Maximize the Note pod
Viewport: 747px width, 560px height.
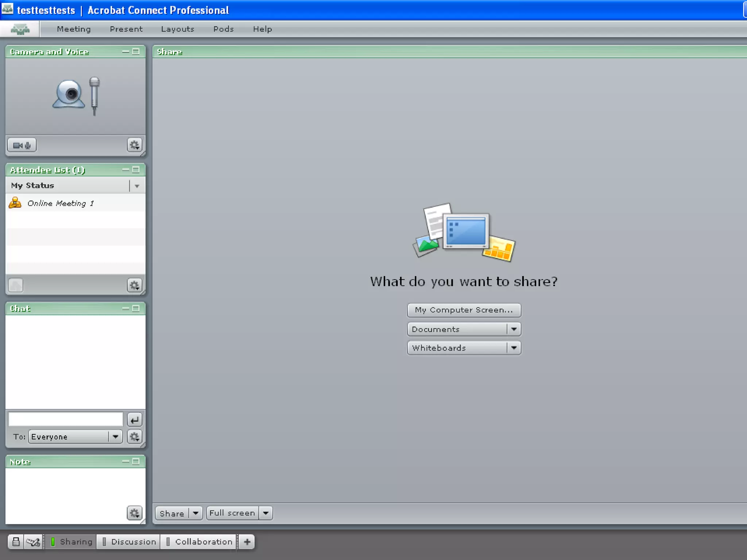[x=136, y=462]
